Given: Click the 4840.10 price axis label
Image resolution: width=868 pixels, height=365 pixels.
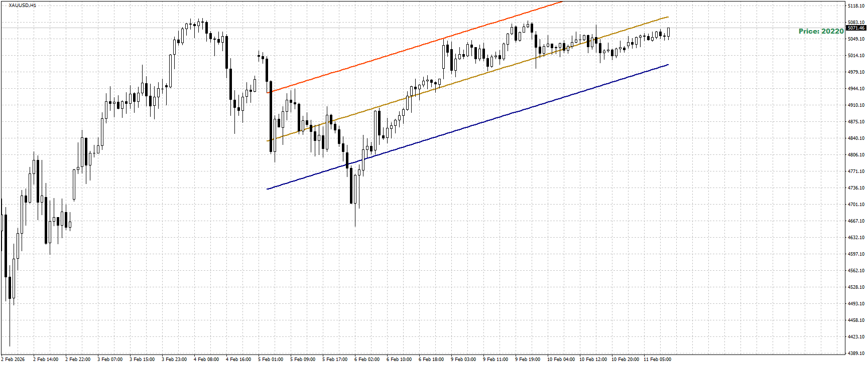Looking at the screenshot, I should [x=855, y=138].
